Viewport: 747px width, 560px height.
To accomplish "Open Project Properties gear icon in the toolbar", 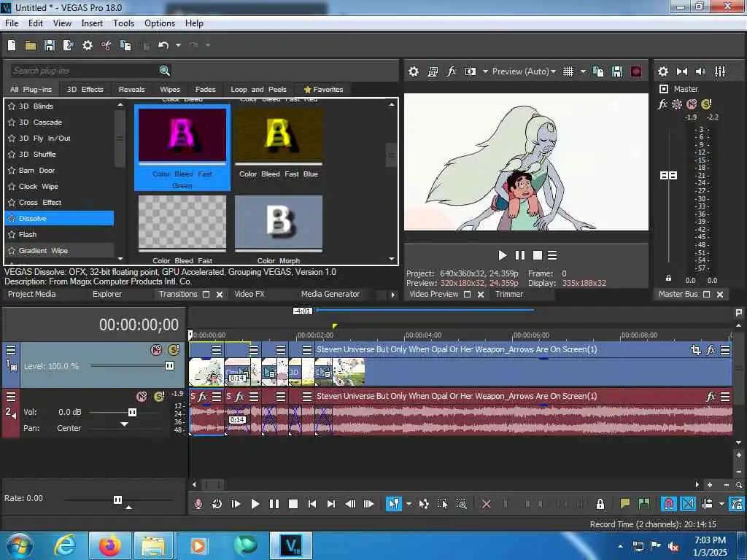I will coord(88,45).
